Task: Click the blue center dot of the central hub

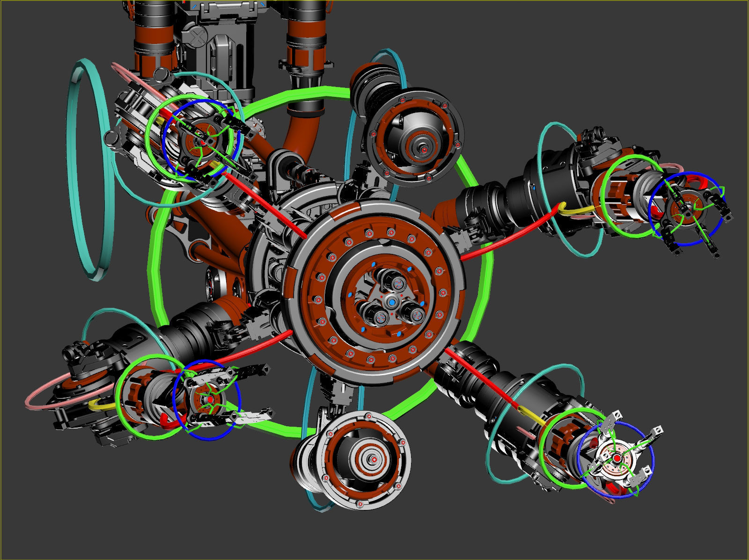Action: click(x=392, y=303)
